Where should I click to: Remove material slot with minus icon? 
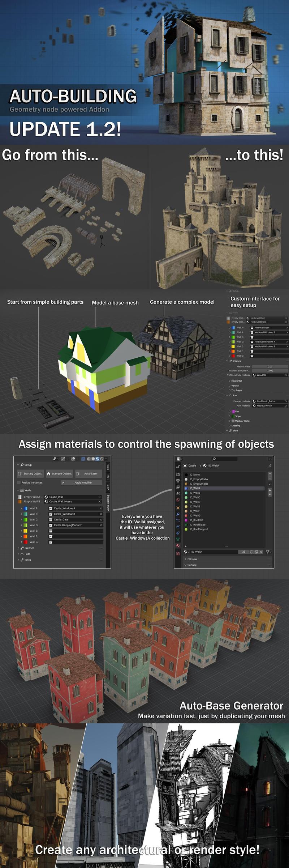(270, 478)
